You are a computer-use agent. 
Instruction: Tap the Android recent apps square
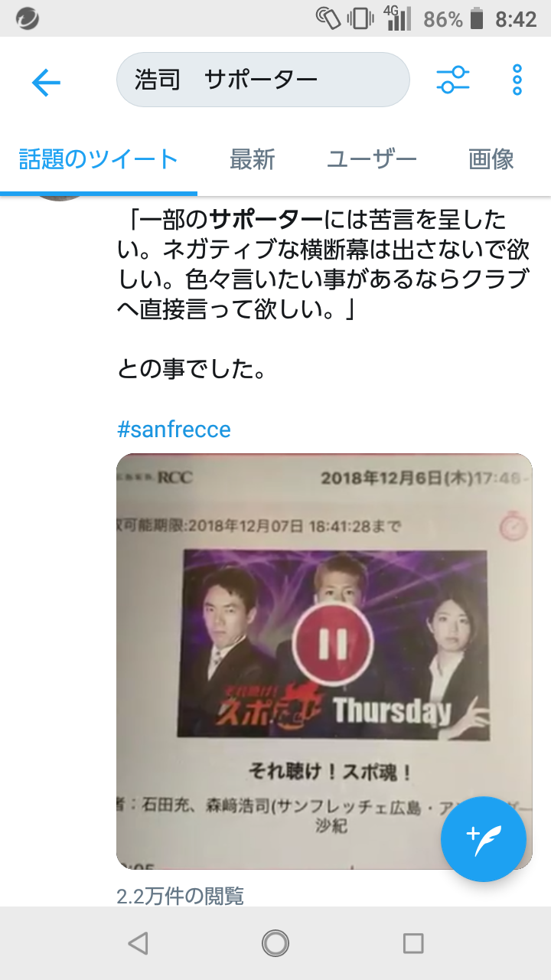[x=413, y=943]
